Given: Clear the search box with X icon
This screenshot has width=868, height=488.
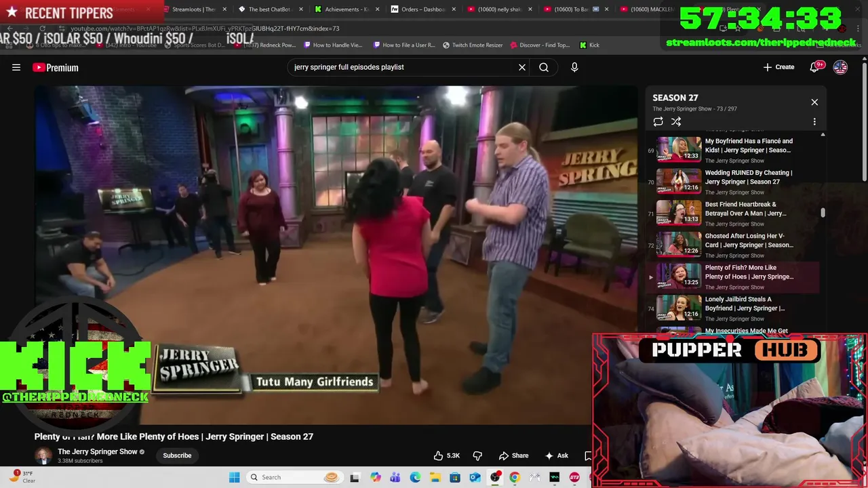Looking at the screenshot, I should 522,67.
